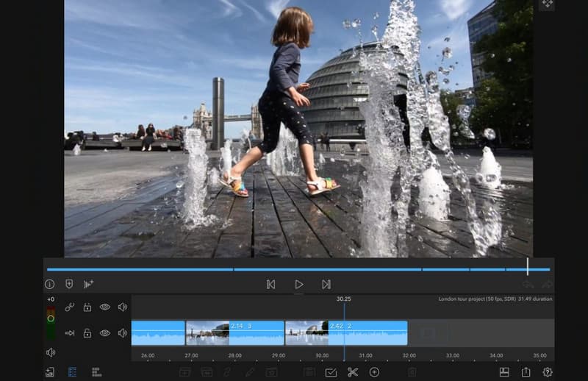Viewport: 588px width, 381px height.
Task: Click the import media icon
Action: (x=49, y=372)
